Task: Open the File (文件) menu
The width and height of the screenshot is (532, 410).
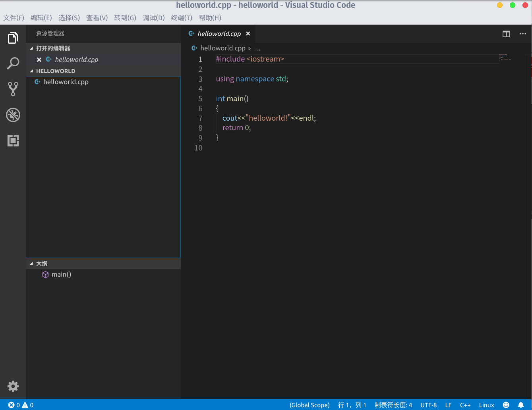Action: 14,18
